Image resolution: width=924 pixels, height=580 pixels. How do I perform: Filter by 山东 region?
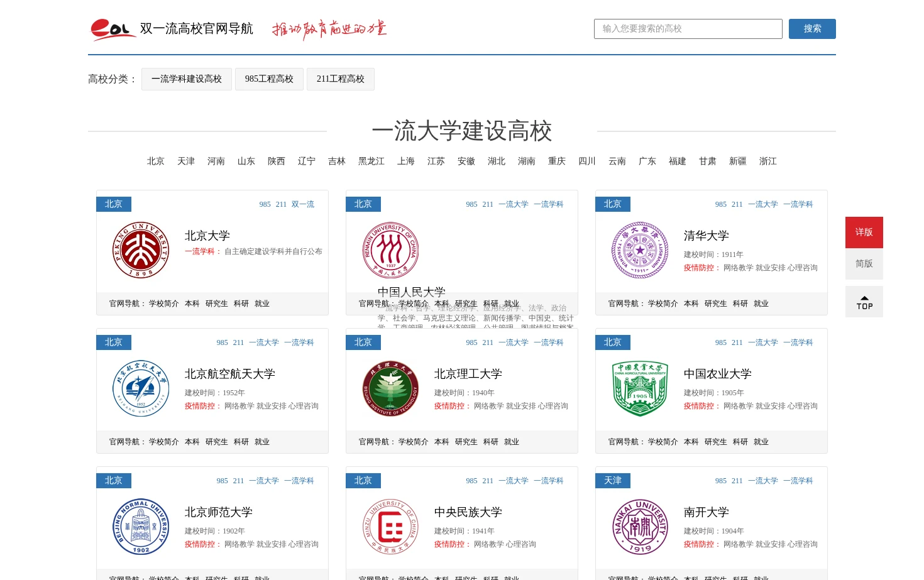click(246, 161)
